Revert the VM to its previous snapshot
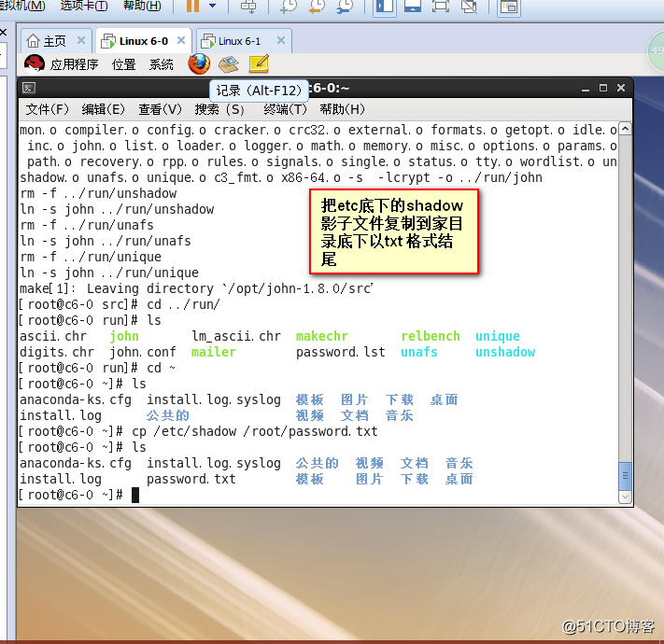This screenshot has width=664, height=644. (317, 7)
